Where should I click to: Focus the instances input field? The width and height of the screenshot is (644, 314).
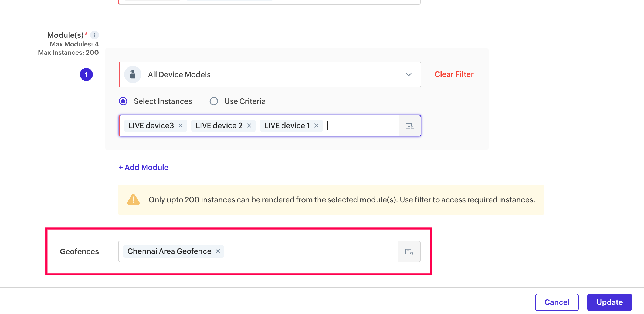pyautogui.click(x=362, y=126)
